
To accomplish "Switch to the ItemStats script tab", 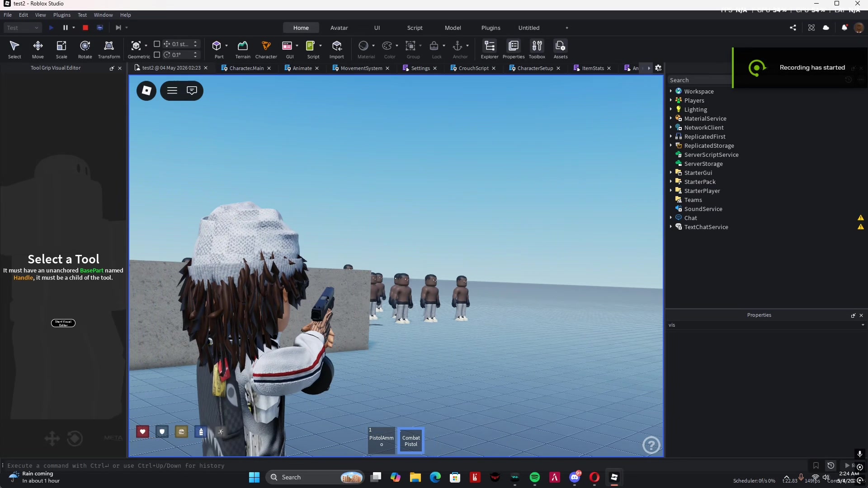I will coord(593,68).
